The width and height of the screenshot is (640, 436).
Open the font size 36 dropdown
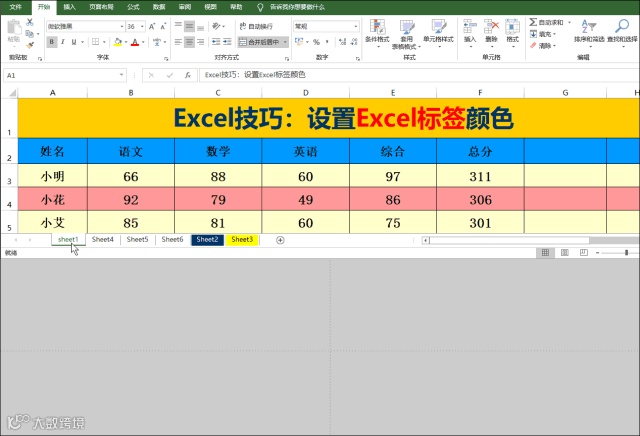[x=142, y=27]
